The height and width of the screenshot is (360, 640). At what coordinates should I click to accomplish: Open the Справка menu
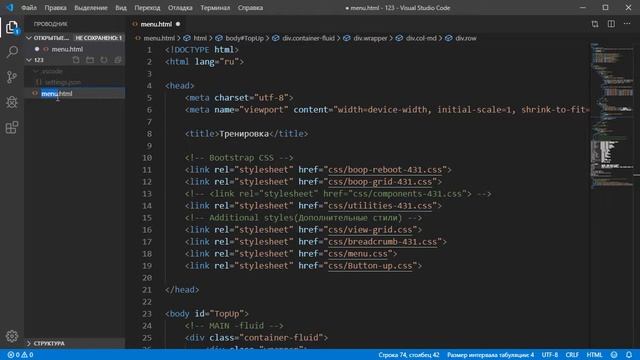coord(250,8)
